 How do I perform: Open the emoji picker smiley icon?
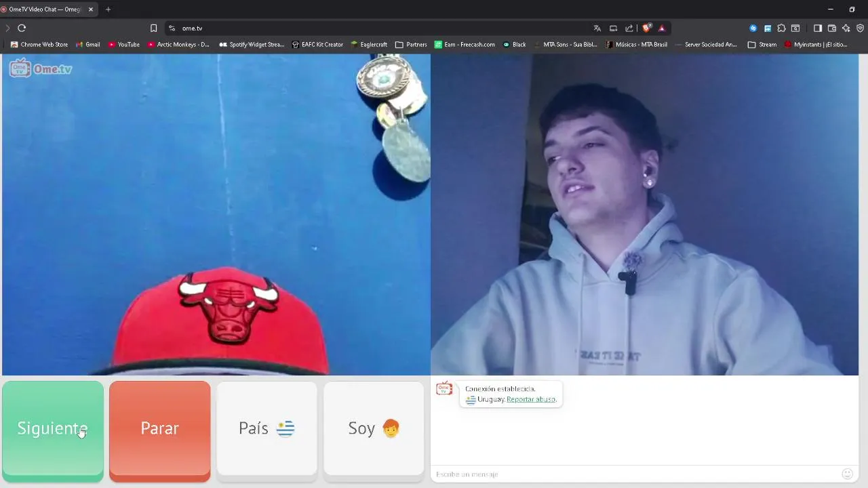point(847,474)
